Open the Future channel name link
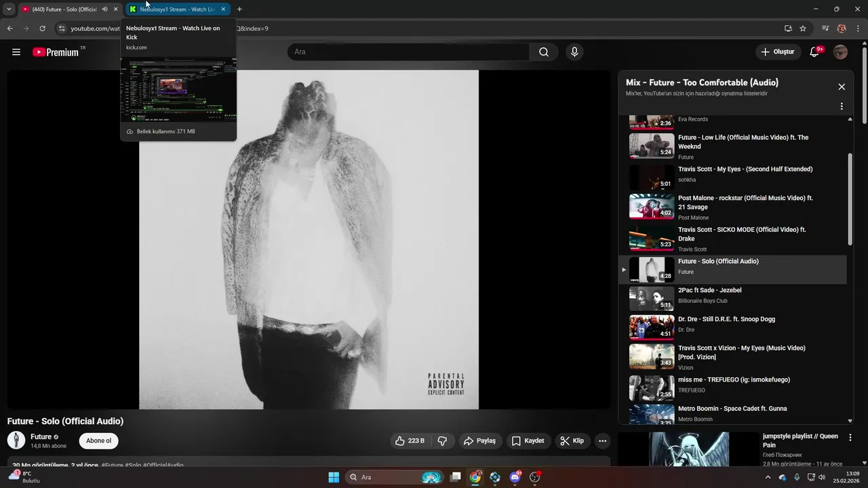Image resolution: width=868 pixels, height=488 pixels. pyautogui.click(x=41, y=437)
